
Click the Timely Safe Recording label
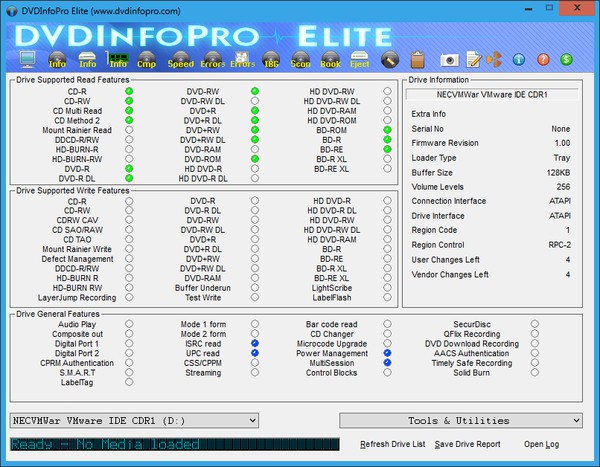point(471,363)
